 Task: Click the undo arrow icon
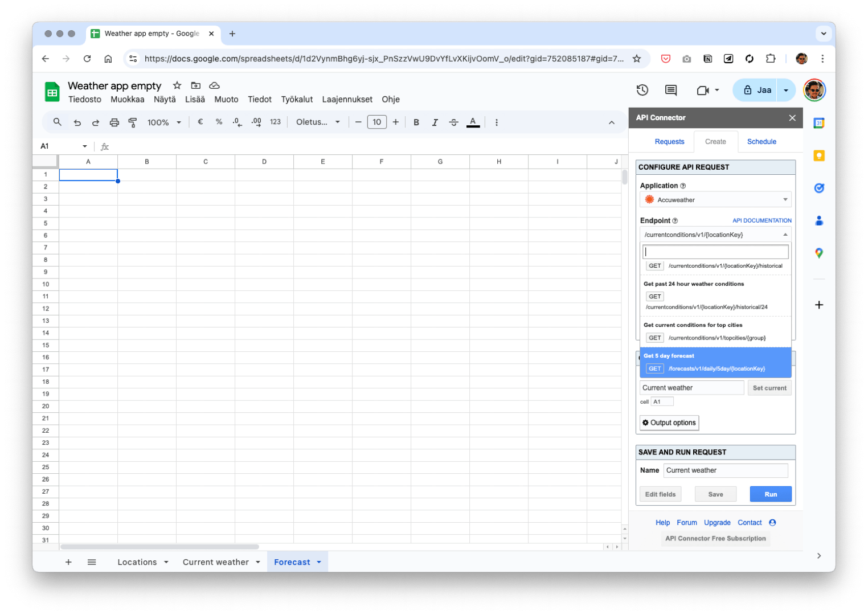click(77, 122)
